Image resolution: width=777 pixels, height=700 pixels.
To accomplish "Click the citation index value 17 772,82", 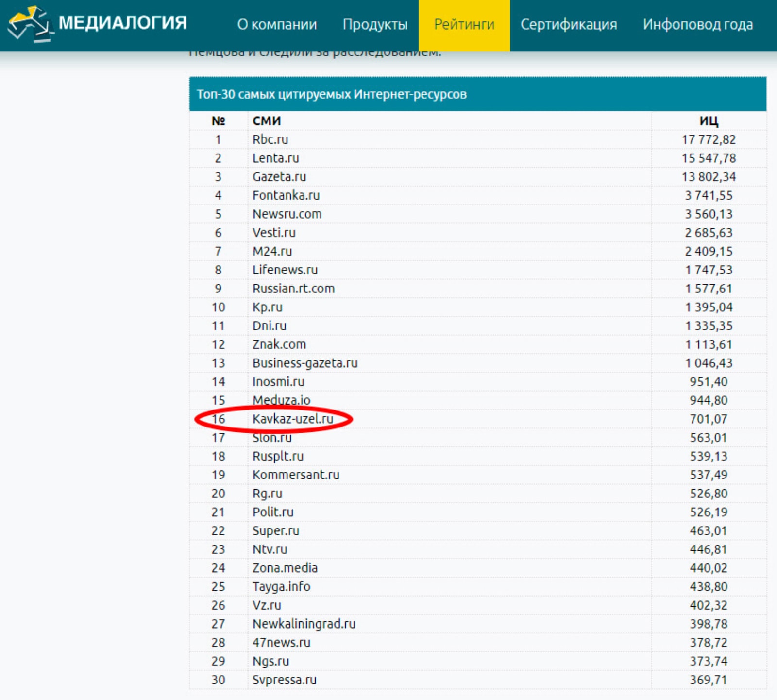I will coord(708,139).
